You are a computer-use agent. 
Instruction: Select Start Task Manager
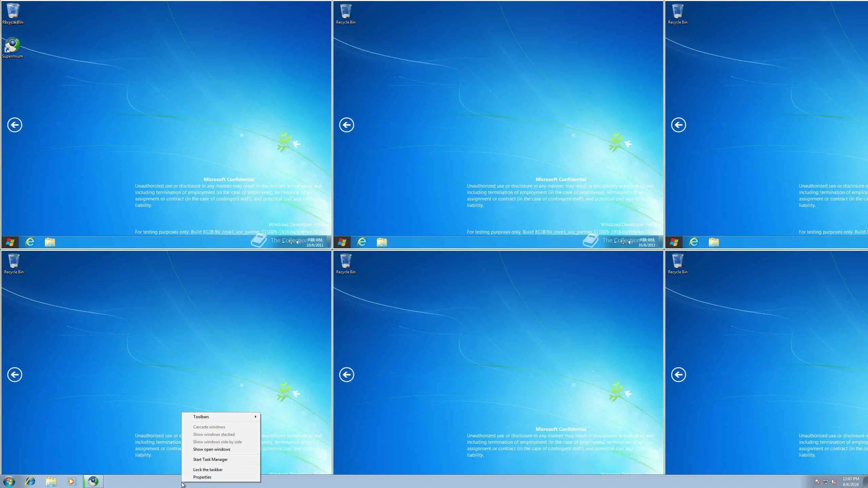coord(210,459)
